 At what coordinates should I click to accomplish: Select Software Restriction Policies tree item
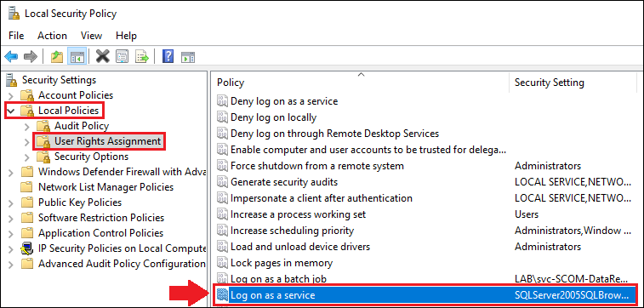[101, 218]
